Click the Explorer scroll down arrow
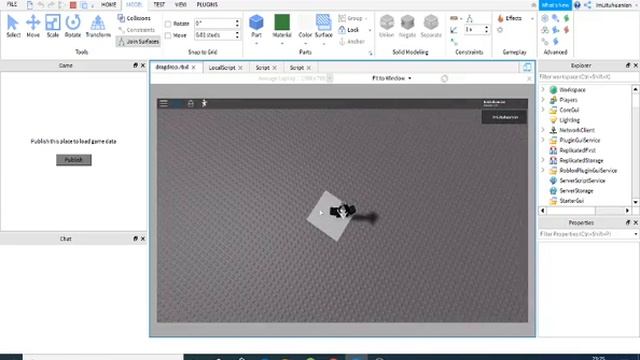The height and width of the screenshot is (360, 640). pyautogui.click(x=636, y=202)
